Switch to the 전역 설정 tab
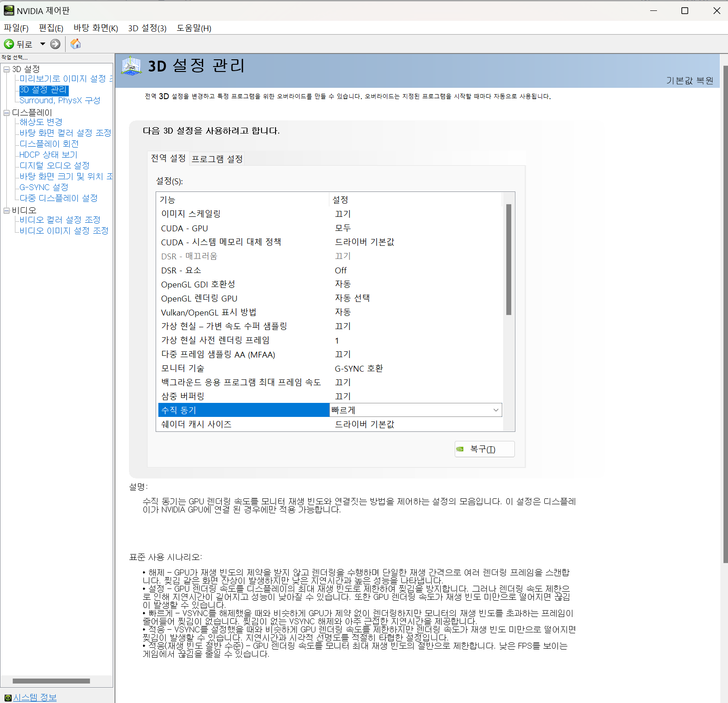Viewport: 728px width, 703px height. coord(168,158)
